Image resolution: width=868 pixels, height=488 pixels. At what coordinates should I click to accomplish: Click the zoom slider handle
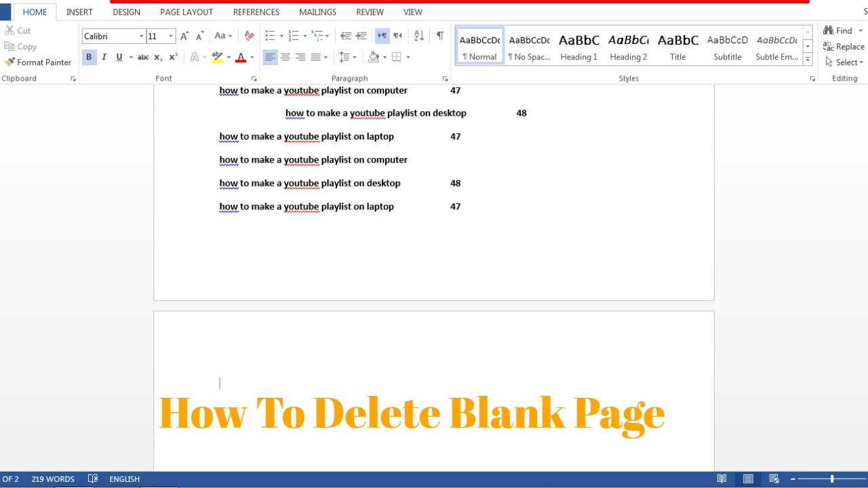pyautogui.click(x=832, y=479)
